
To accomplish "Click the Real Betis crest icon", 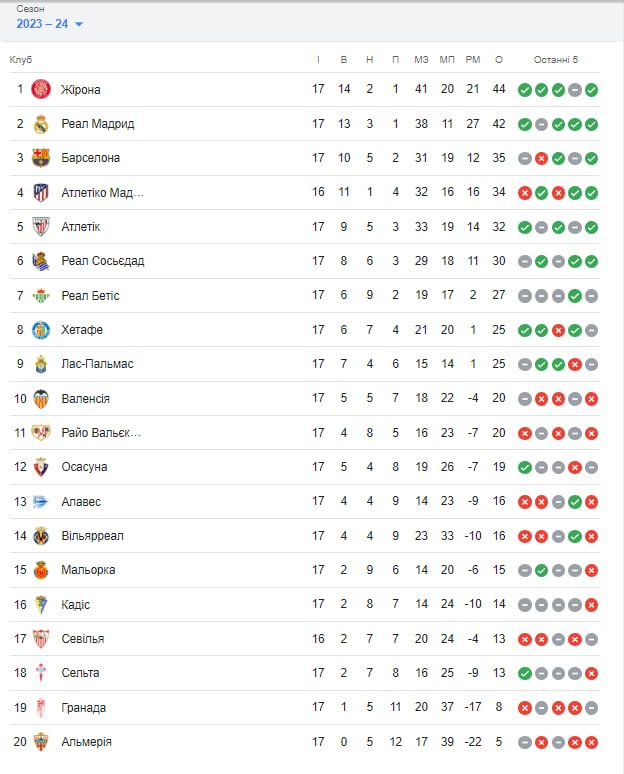I will click(41, 295).
